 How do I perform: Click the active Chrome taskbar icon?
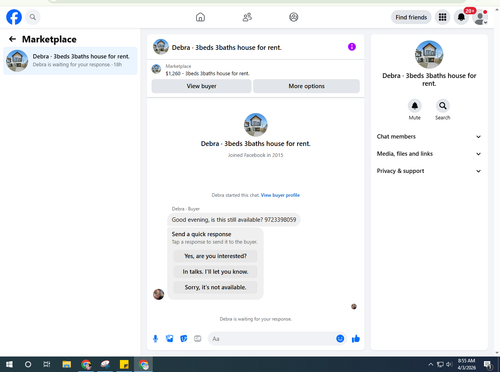pyautogui.click(x=144, y=364)
